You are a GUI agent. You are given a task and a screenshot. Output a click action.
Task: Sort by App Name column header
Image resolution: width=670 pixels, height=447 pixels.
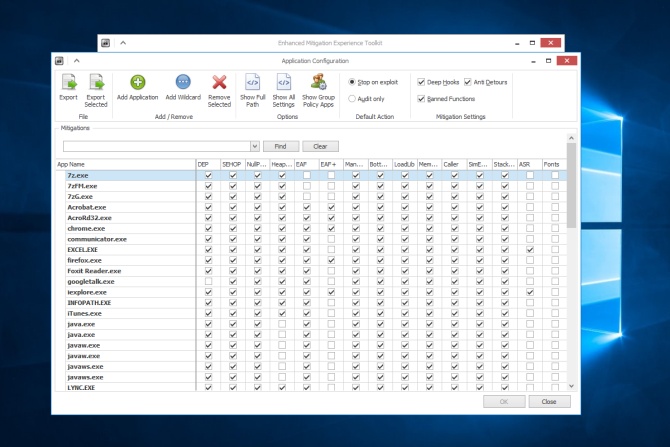(126, 165)
